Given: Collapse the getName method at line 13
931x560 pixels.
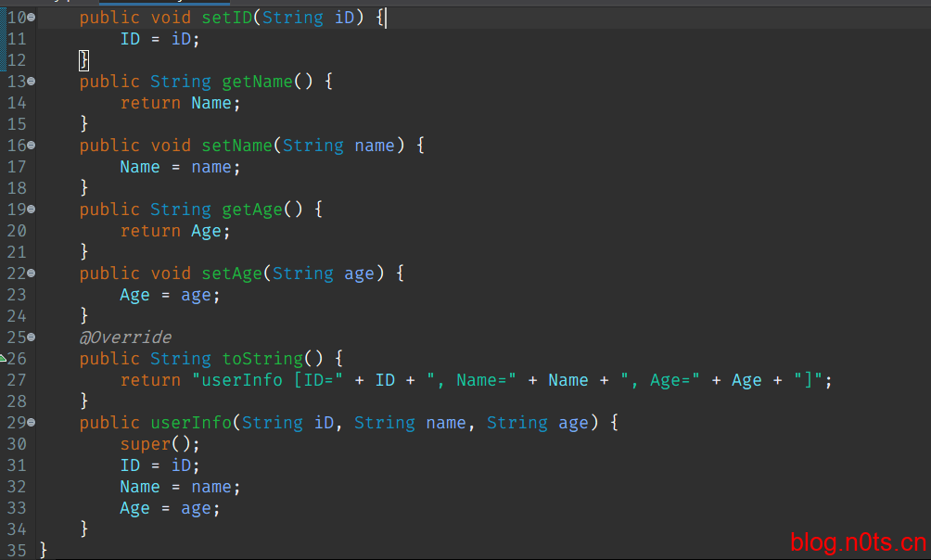Looking at the screenshot, I should 32,82.
